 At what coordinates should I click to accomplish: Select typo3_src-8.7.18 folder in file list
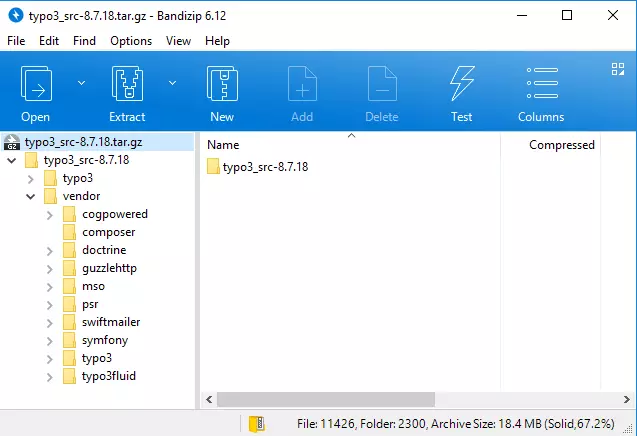264,167
